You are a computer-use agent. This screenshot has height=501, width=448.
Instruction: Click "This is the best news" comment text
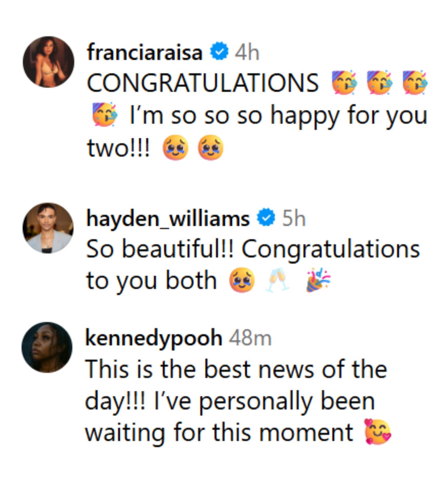(x=236, y=369)
